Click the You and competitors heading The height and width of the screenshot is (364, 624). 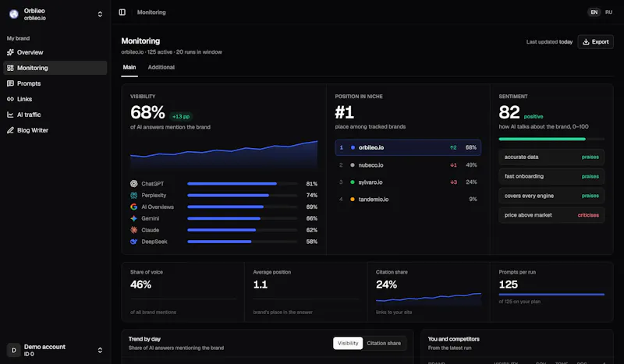pyautogui.click(x=454, y=339)
